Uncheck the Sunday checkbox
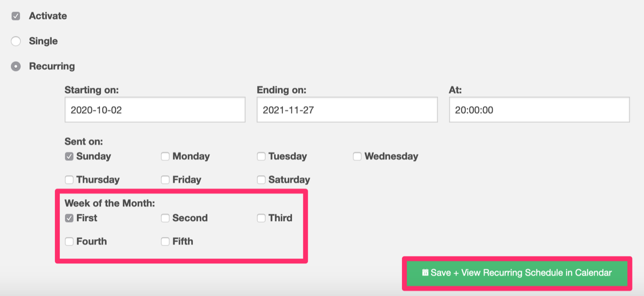The height and width of the screenshot is (296, 644). 69,157
